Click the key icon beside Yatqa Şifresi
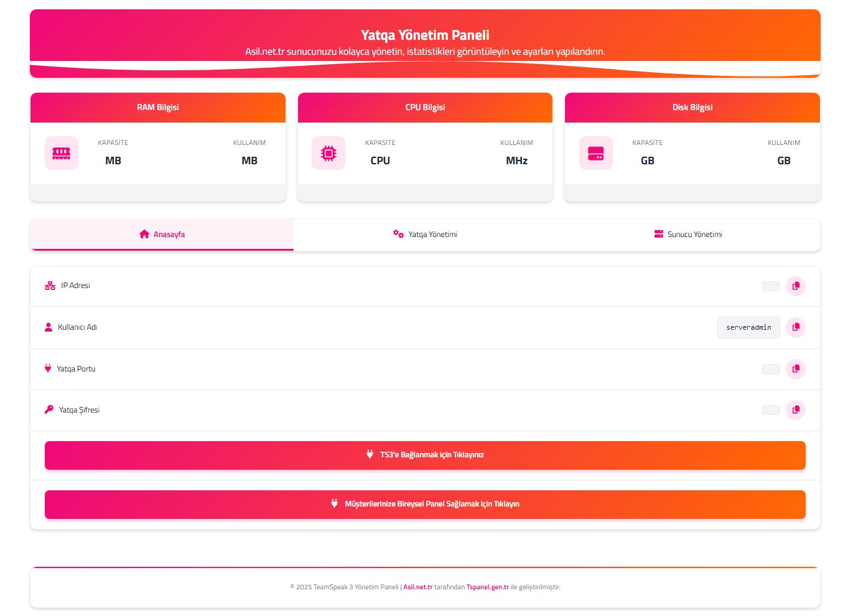This screenshot has height=616, width=853. pos(49,409)
